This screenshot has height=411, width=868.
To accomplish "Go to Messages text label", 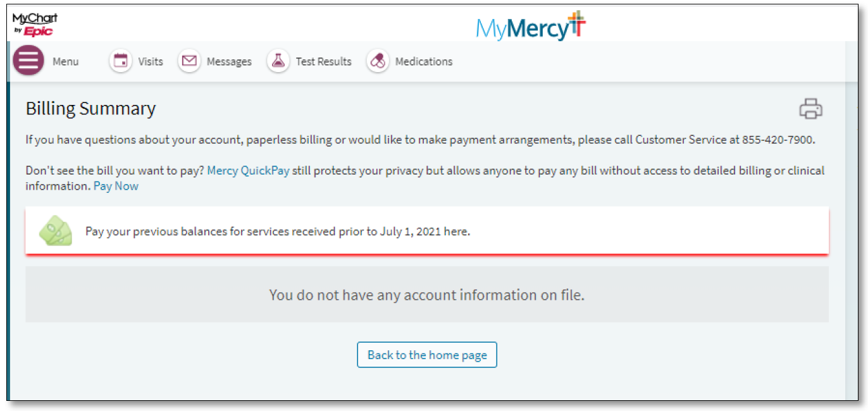I will [229, 61].
